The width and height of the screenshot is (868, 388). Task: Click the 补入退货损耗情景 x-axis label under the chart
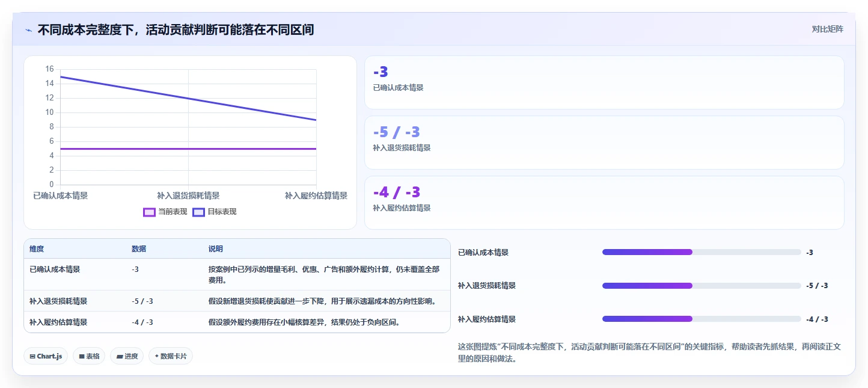188,196
